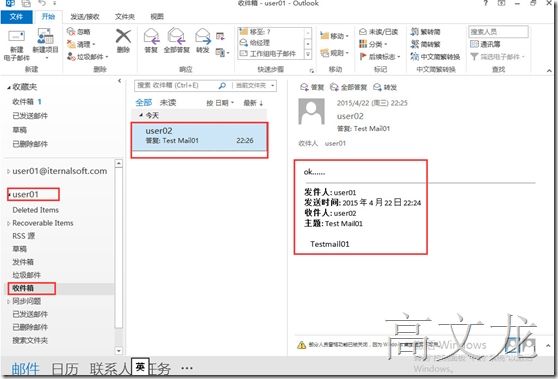Collapse the ribbon with the chevron arrow
The image size is (558, 379).
(x=549, y=71)
